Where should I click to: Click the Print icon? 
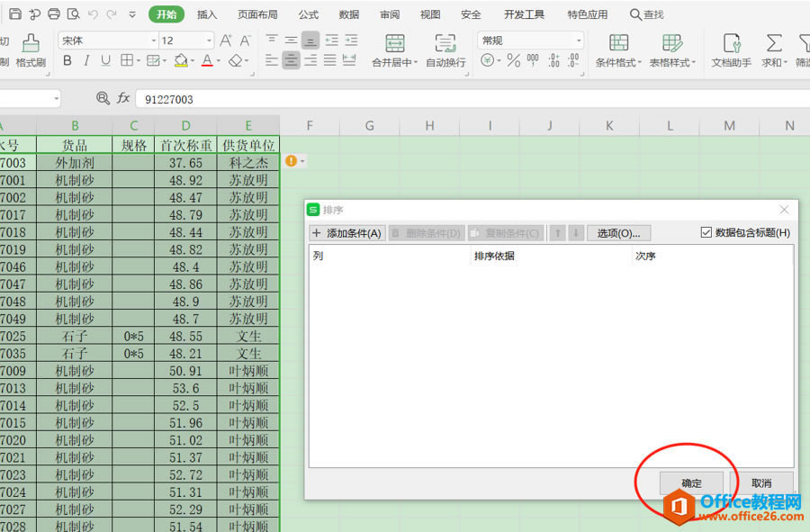click(54, 14)
